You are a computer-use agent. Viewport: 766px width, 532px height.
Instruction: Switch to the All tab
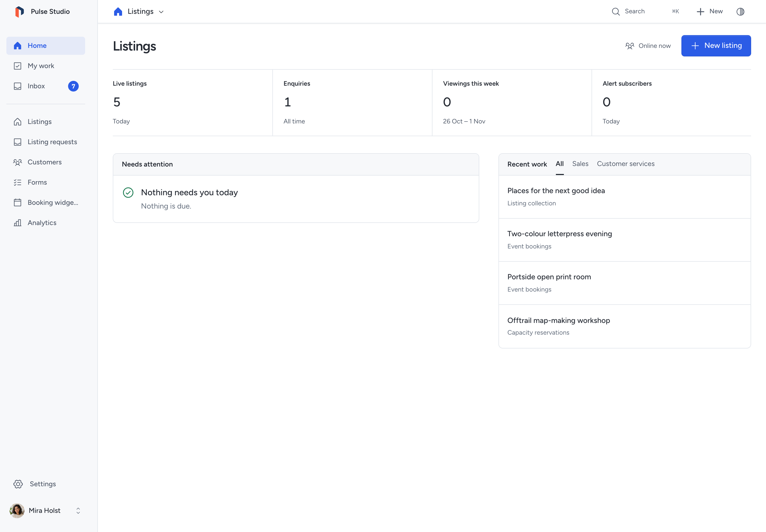coord(560,164)
